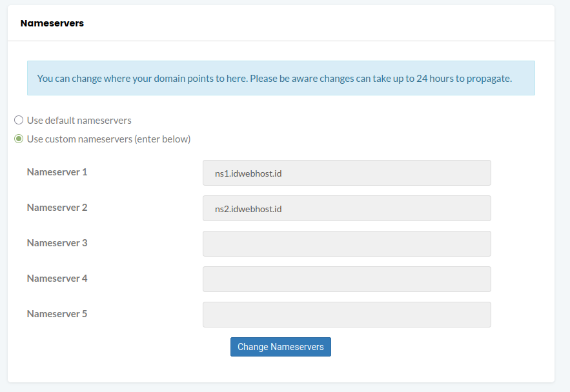Click blank space right of Nameservers heading

click(x=323, y=23)
